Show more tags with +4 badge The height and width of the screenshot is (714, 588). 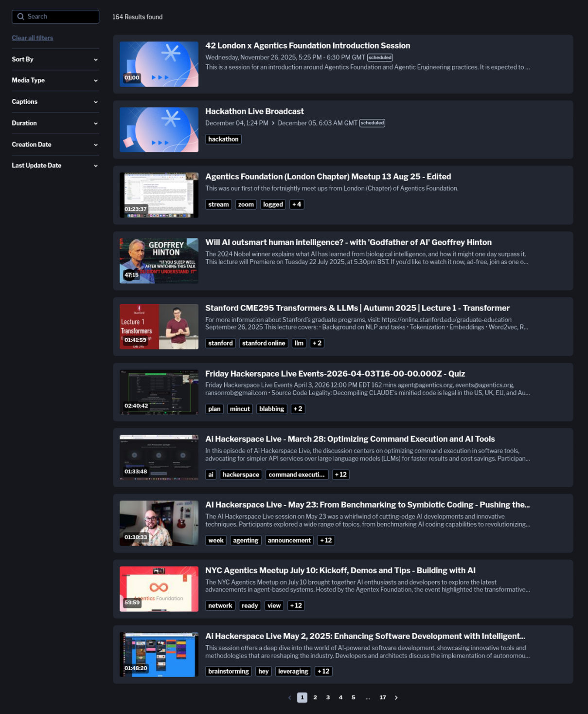click(x=297, y=204)
